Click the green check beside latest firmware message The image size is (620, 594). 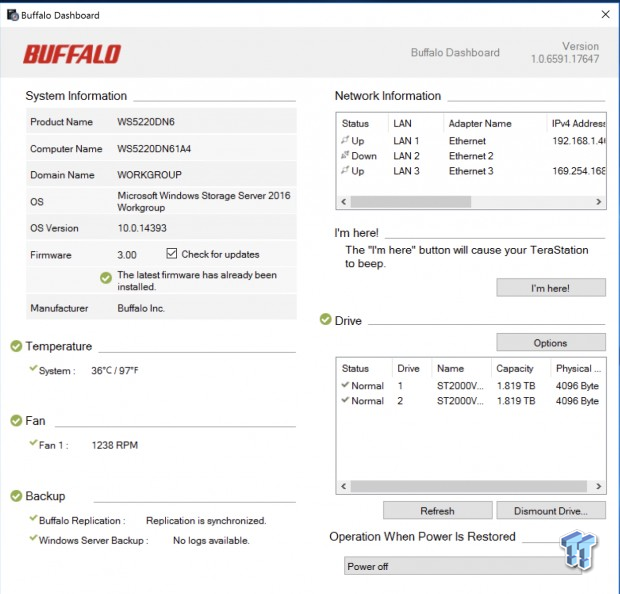[x=106, y=278]
